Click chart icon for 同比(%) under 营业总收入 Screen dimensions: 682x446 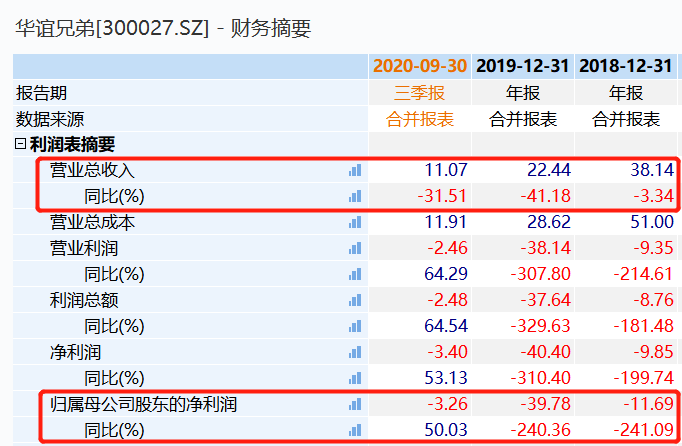(x=355, y=196)
